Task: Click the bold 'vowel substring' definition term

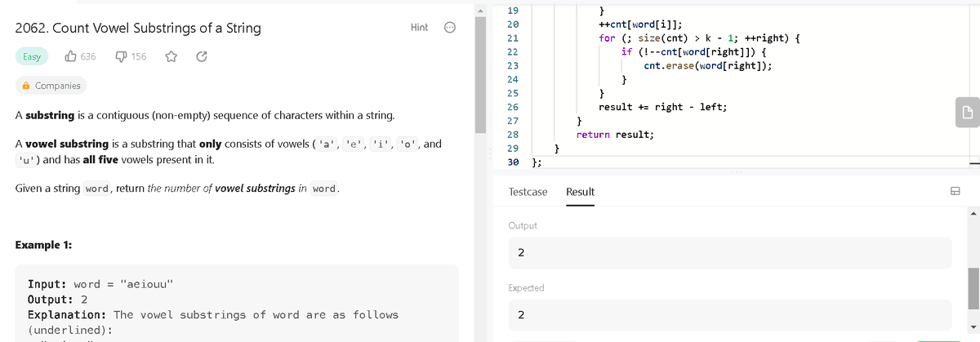Action: point(65,144)
